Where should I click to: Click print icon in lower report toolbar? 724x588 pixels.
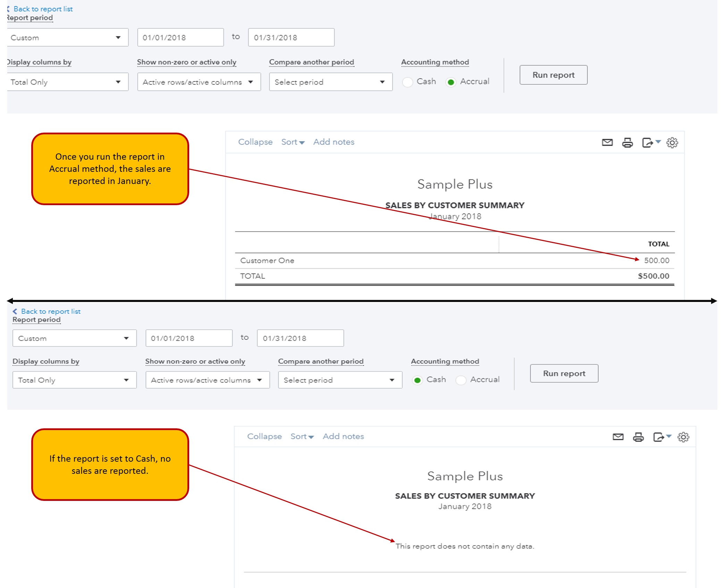[638, 437]
